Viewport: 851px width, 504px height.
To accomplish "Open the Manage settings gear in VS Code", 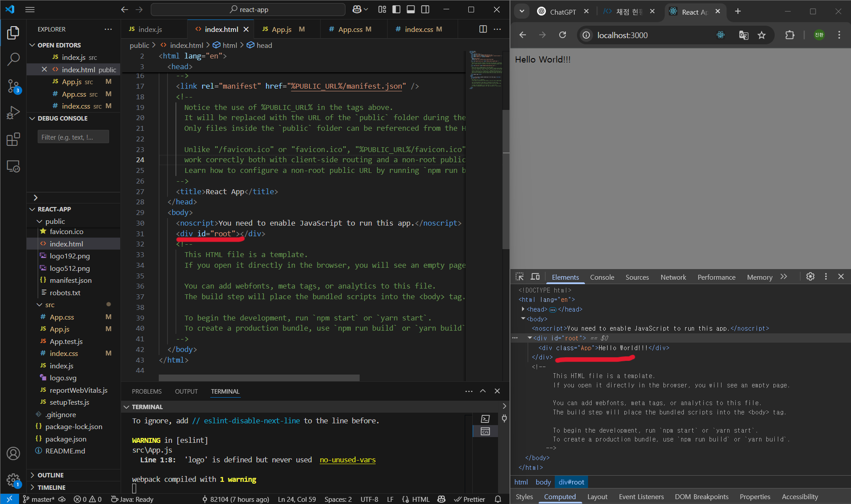I will 13,480.
